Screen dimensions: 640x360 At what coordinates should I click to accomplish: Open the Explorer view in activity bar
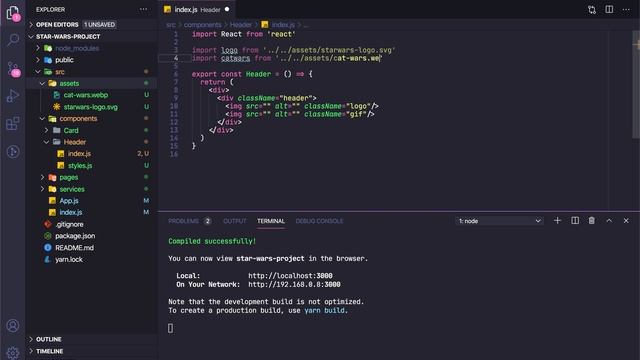point(13,13)
